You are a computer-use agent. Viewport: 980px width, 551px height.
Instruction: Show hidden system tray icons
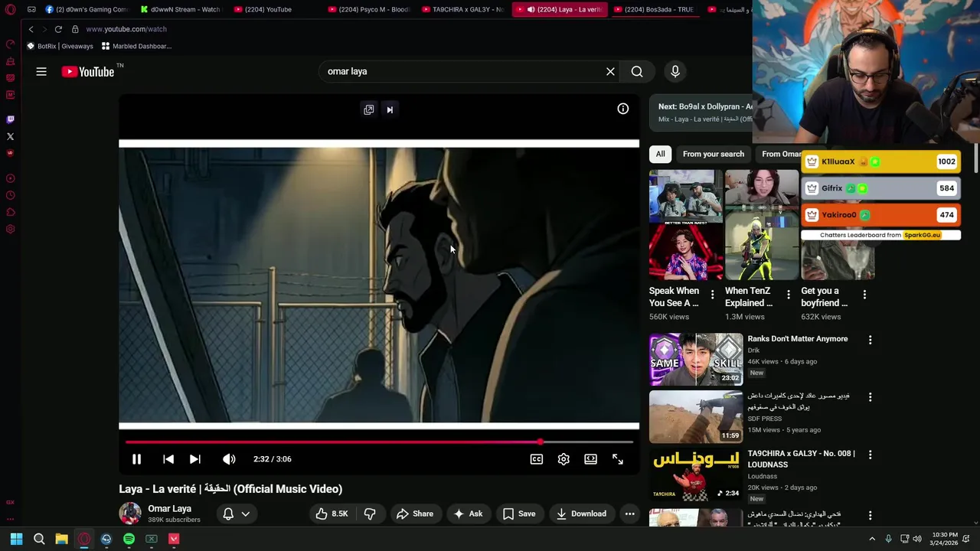tap(871, 539)
